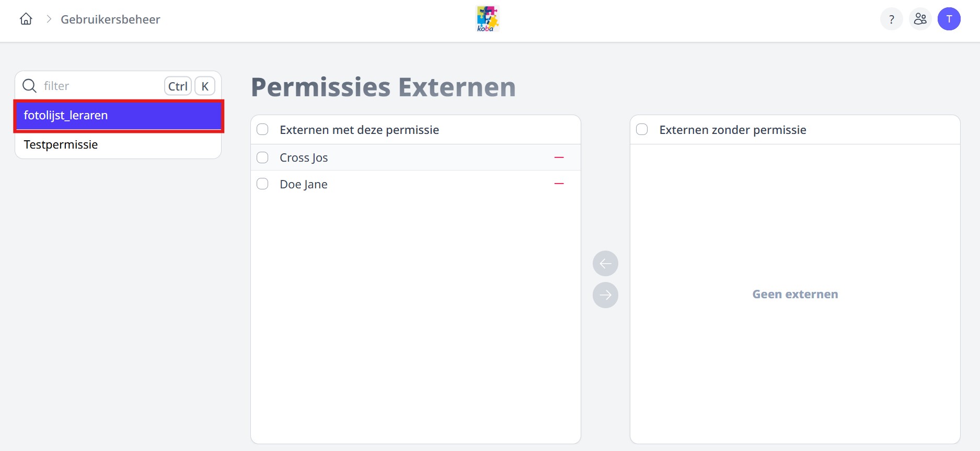Click the left arrow transfer button
This screenshot has height=451, width=980.
click(605, 263)
